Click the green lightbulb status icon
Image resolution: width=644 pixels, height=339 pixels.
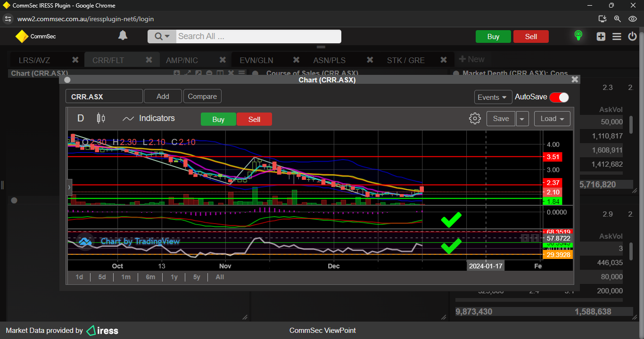coord(578,36)
